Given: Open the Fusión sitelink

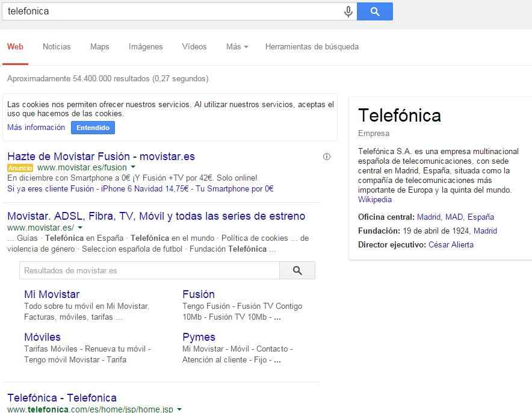Looking at the screenshot, I should click(199, 294).
